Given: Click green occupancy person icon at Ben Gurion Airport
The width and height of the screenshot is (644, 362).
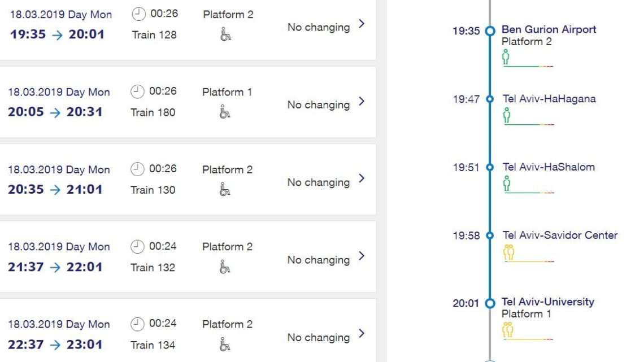Looking at the screenshot, I should 506,57.
